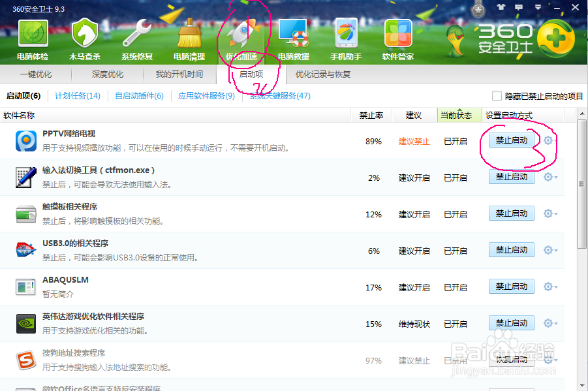Image resolution: width=588 pixels, height=391 pixels.
Task: Sort by 软件名称 column header
Action: [175, 115]
